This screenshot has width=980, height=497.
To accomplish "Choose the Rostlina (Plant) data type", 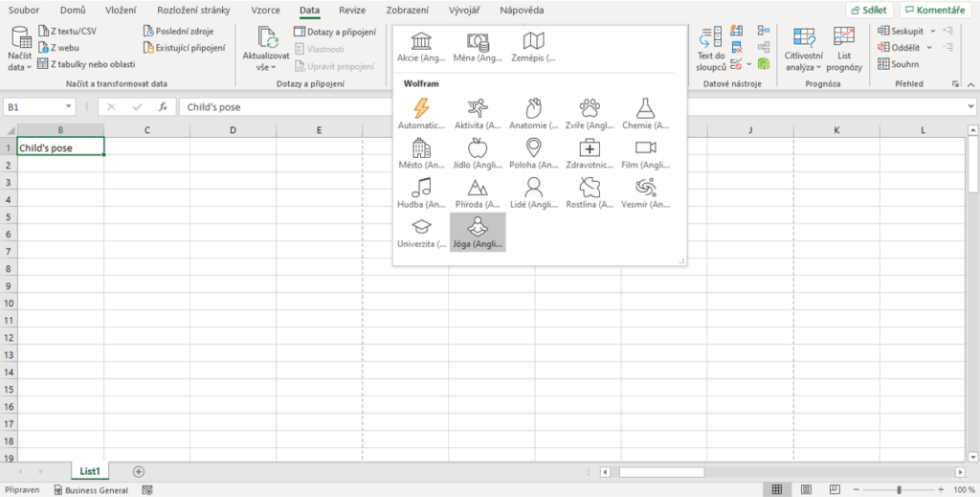I will (x=590, y=192).
